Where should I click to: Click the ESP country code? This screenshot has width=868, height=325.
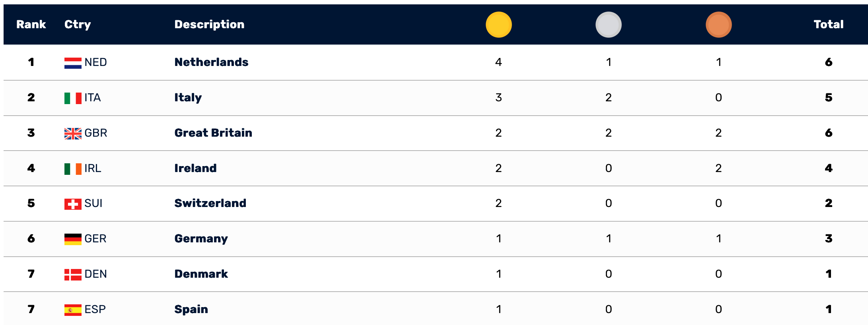95,310
